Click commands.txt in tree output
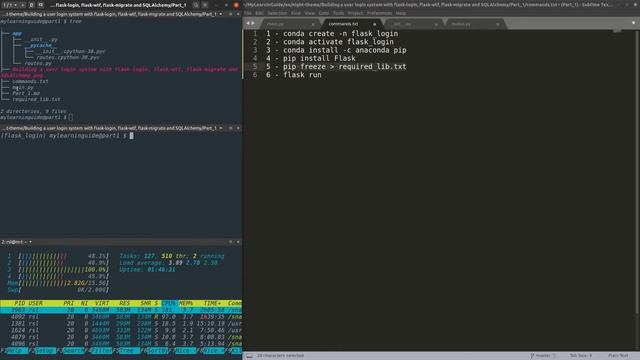 point(30,81)
